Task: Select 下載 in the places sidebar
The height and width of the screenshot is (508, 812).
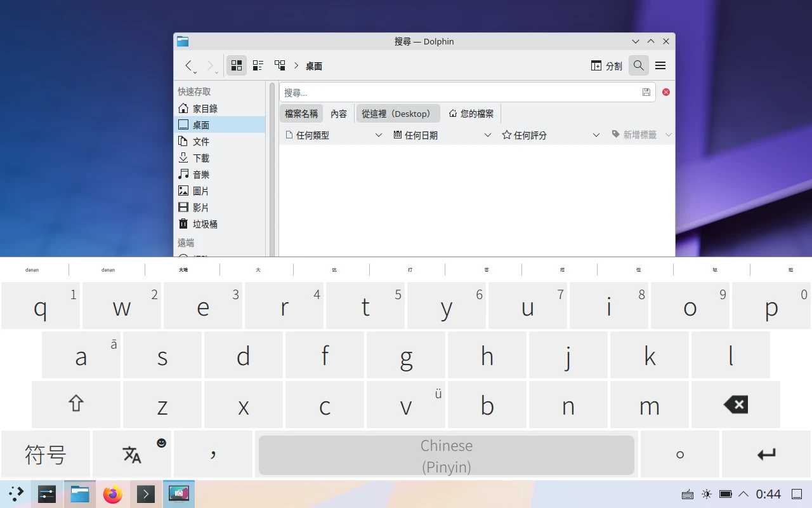Action: click(x=201, y=158)
